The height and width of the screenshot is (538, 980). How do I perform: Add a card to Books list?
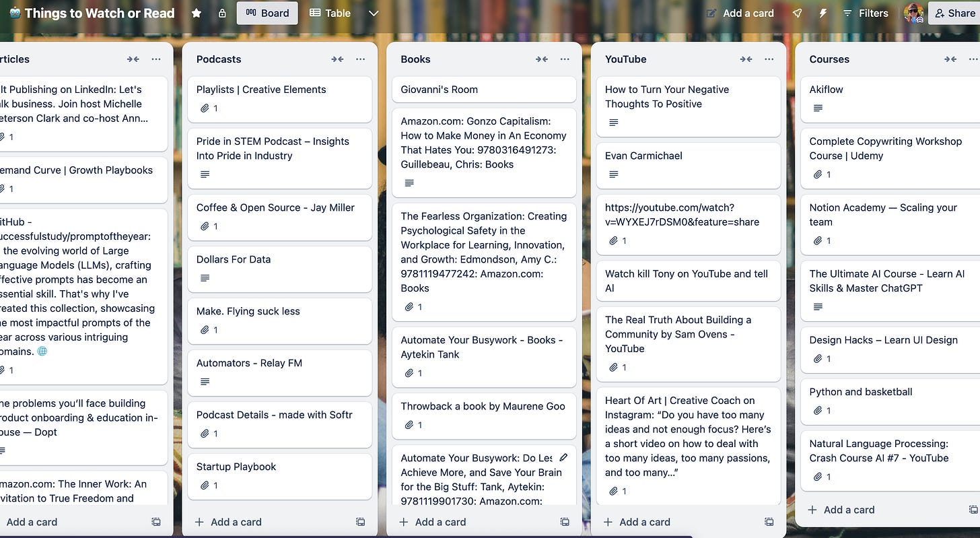point(433,522)
